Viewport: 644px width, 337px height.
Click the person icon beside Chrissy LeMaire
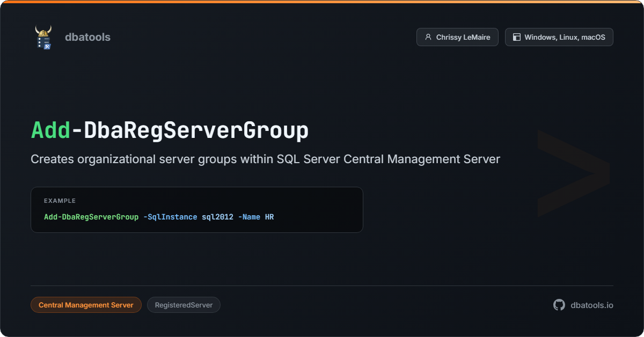(x=428, y=37)
